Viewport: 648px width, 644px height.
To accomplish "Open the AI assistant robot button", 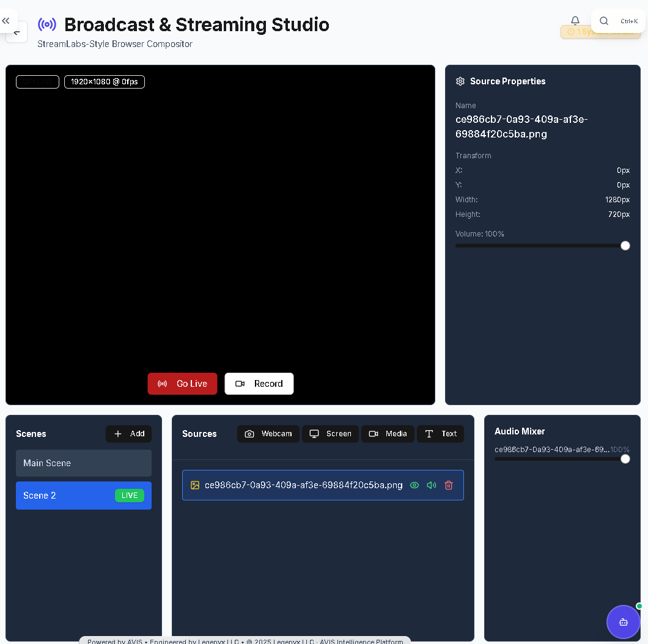I will click(x=623, y=621).
